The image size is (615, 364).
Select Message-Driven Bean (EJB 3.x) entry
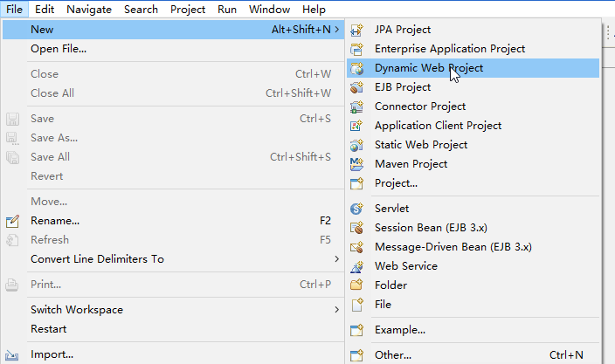pyautogui.click(x=473, y=247)
